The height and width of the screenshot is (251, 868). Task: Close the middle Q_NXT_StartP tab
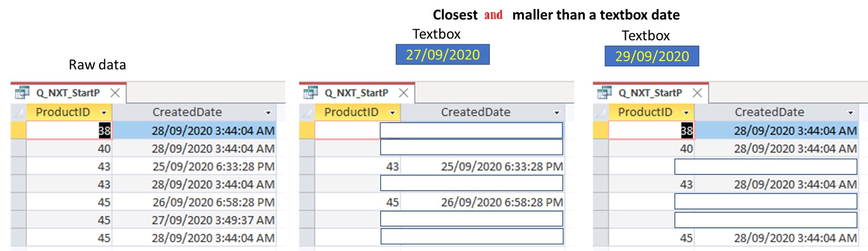[404, 93]
